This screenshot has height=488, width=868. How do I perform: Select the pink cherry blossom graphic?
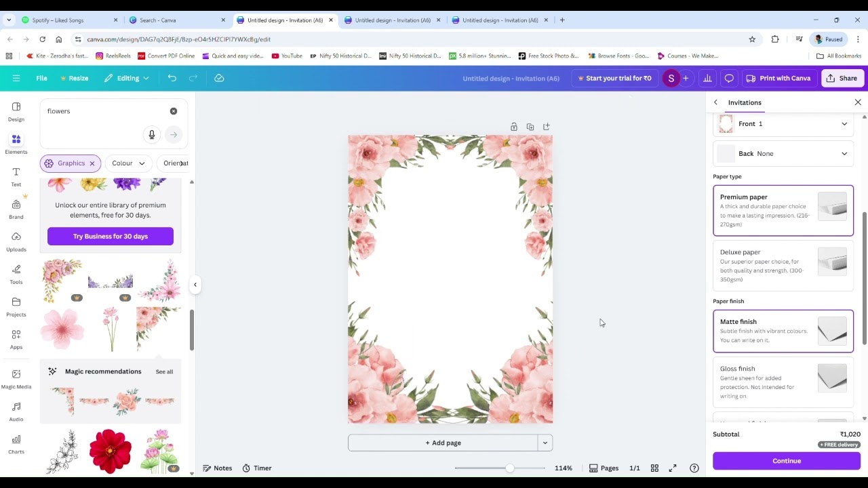click(62, 329)
